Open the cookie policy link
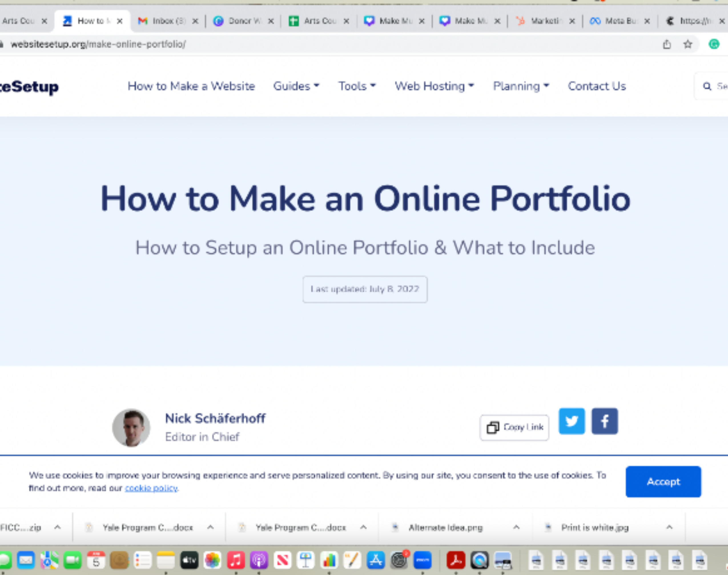Screen dimensions: 728x575 pyautogui.click(x=151, y=488)
